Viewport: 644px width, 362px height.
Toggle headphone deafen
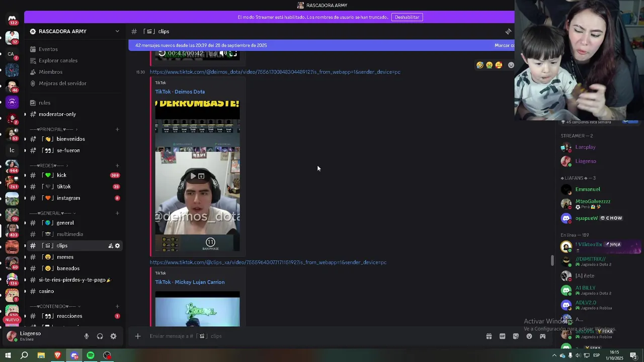point(100,336)
